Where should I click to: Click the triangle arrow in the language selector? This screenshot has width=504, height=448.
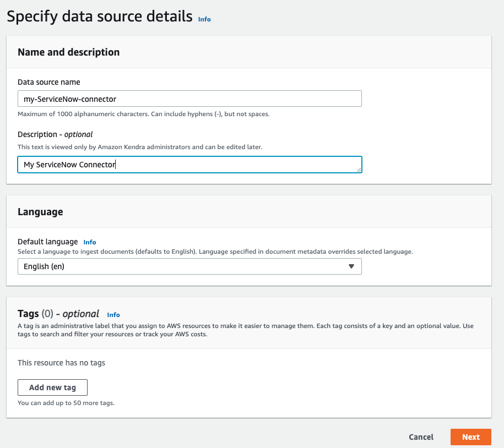[x=351, y=266]
